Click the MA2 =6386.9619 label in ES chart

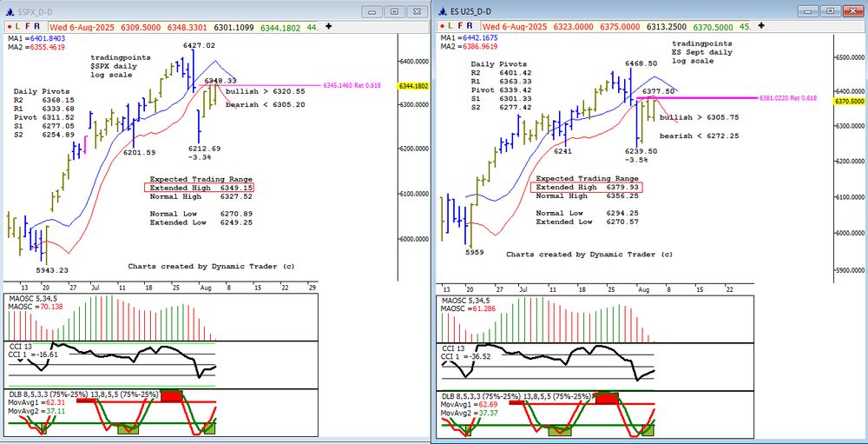[470, 47]
